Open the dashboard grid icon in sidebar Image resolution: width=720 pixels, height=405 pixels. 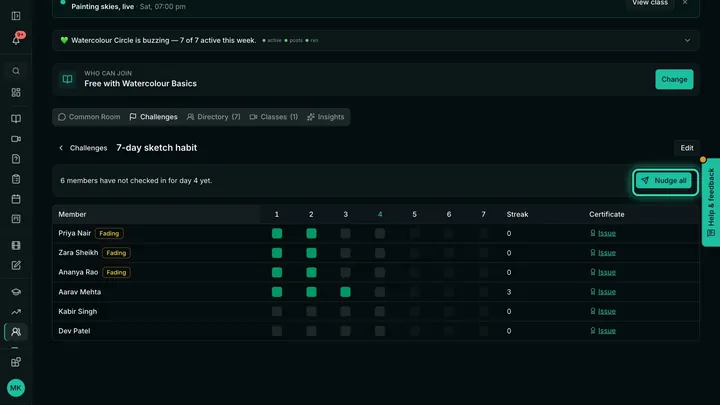tap(16, 92)
